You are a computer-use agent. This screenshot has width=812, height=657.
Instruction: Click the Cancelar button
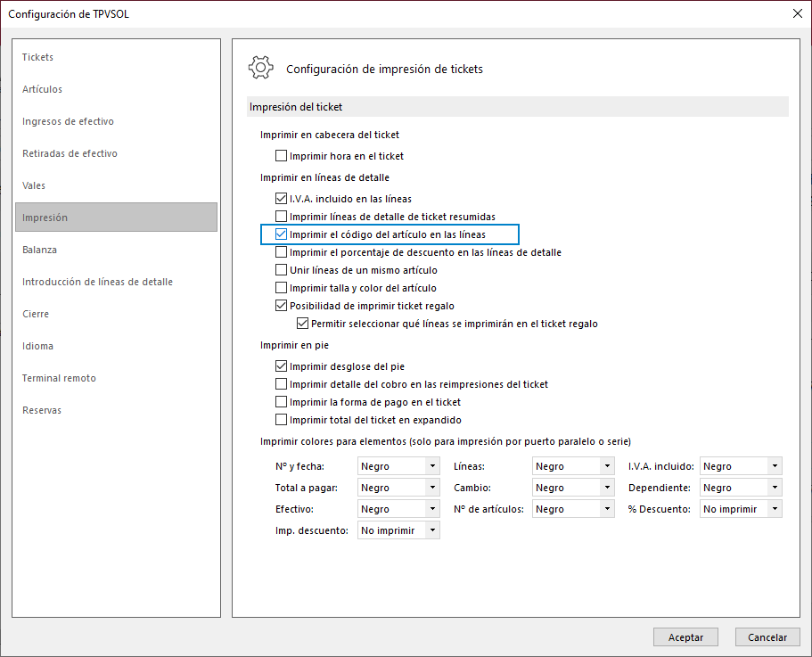tap(767, 636)
